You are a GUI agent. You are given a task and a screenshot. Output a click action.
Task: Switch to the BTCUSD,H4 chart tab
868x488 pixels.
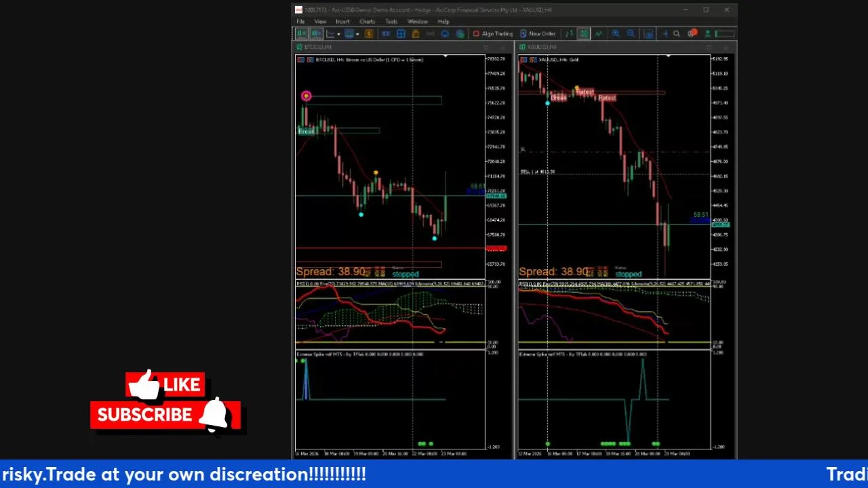point(317,47)
